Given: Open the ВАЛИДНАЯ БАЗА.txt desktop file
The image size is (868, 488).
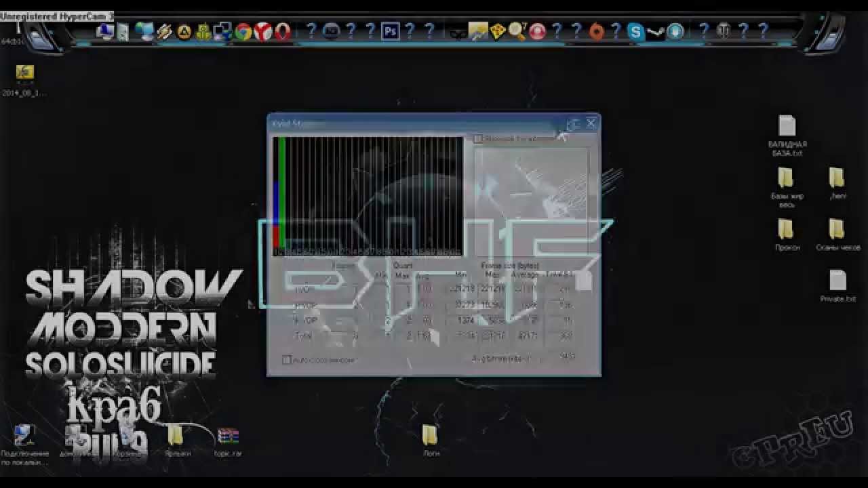Looking at the screenshot, I should click(x=787, y=136).
